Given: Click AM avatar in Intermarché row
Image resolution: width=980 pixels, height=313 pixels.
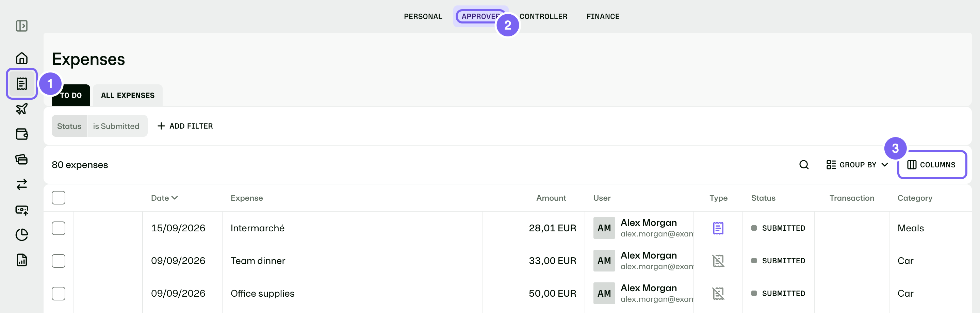Looking at the screenshot, I should coord(604,228).
